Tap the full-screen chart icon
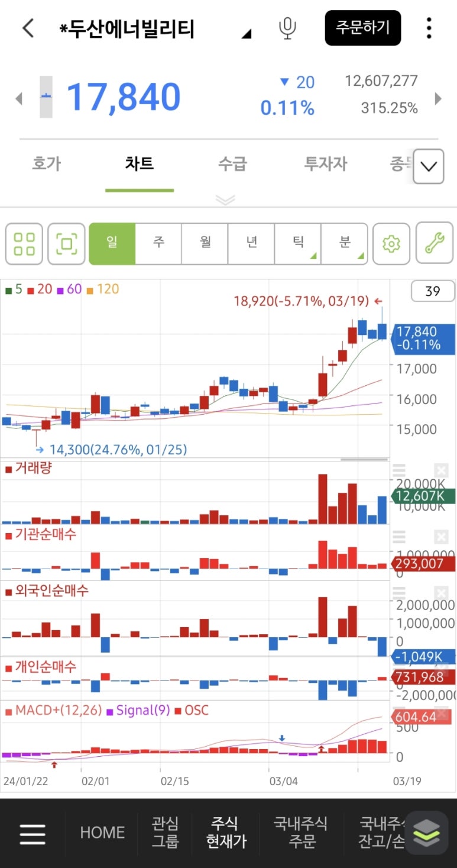The height and width of the screenshot is (868, 457). [x=66, y=243]
